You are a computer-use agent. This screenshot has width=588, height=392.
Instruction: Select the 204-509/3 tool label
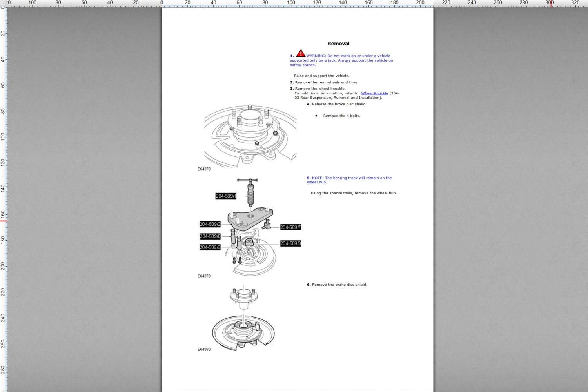(290, 243)
